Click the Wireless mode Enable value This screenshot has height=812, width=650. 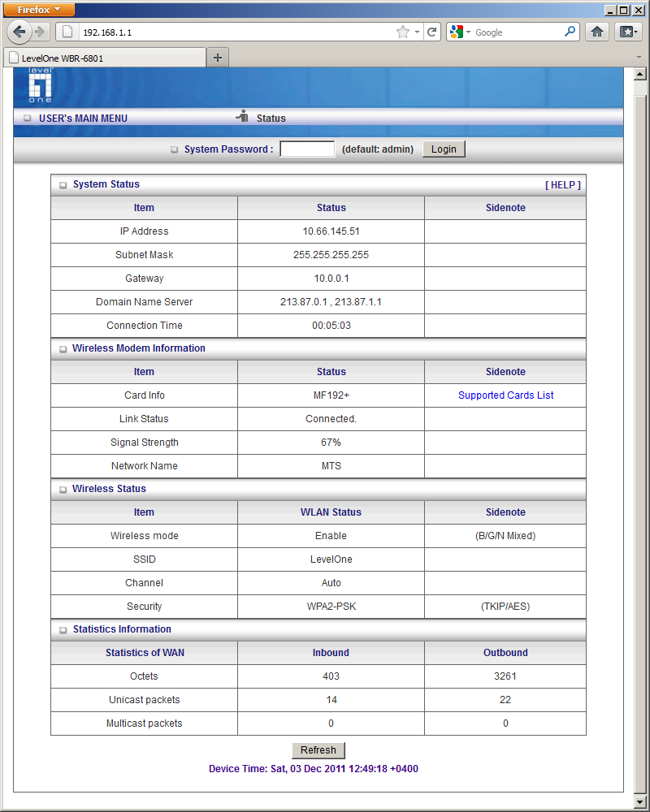click(x=331, y=535)
